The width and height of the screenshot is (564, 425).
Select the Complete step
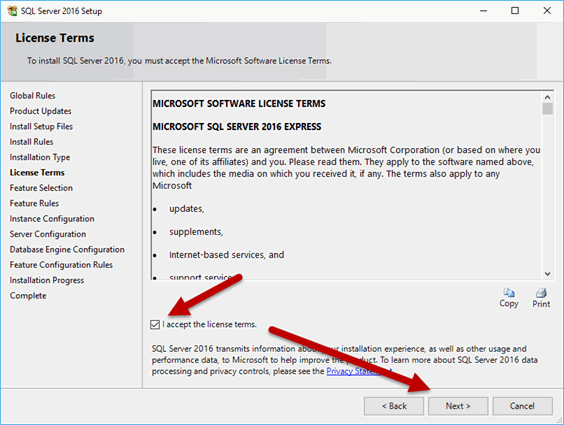tap(28, 296)
